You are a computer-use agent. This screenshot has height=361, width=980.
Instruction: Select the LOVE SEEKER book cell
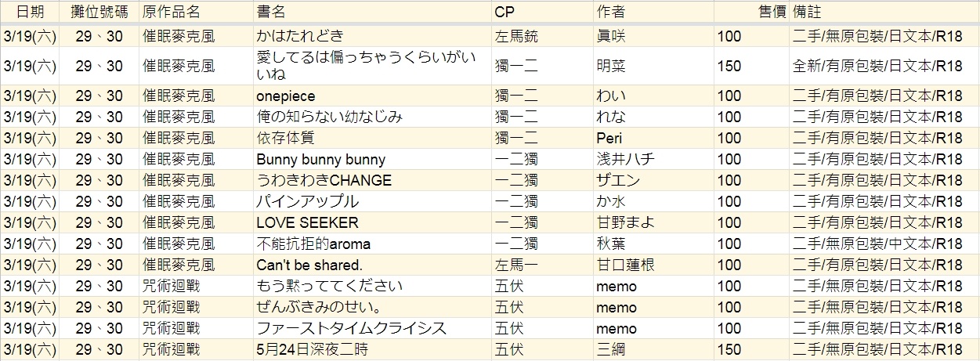[x=372, y=223]
